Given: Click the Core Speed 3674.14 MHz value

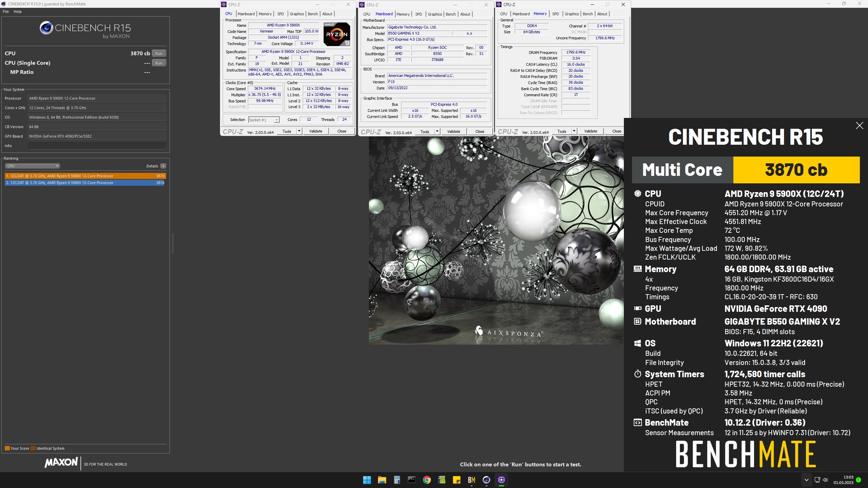Looking at the screenshot, I should click(x=265, y=89).
